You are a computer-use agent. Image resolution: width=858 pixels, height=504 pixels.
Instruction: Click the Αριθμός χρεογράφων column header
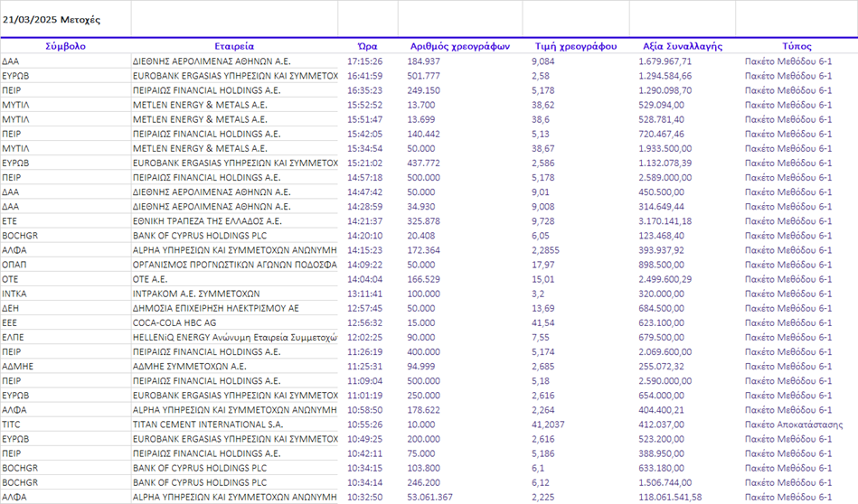tap(460, 46)
